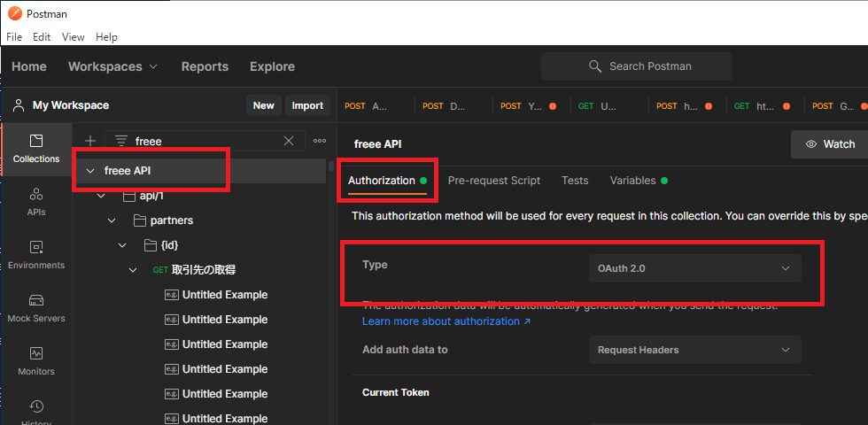Click the api/1 folder icon
Image resolution: width=868 pixels, height=425 pixels.
[128, 196]
